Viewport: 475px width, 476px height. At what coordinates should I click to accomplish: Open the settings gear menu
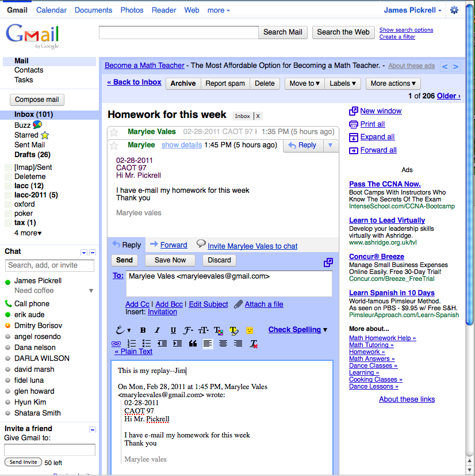(x=454, y=10)
